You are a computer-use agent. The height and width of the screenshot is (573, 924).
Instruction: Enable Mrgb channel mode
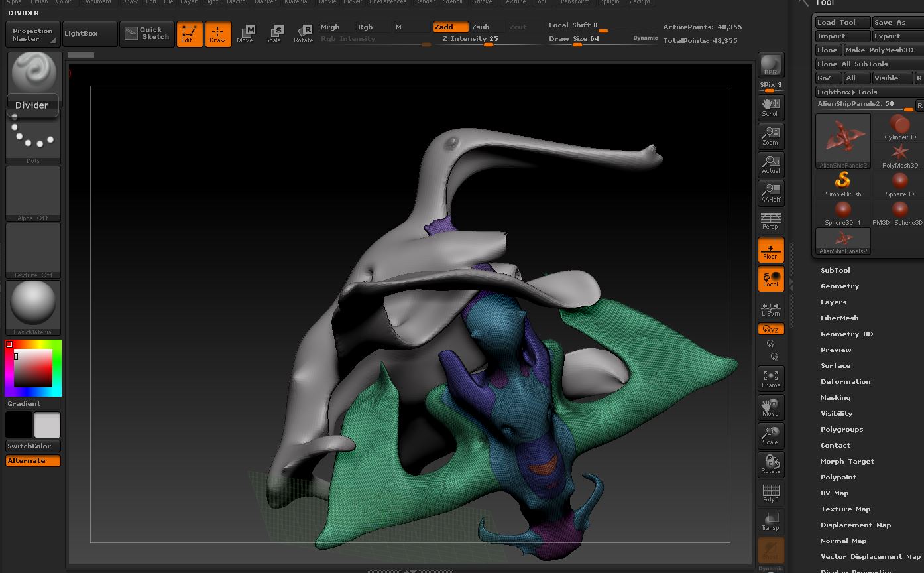(337, 27)
